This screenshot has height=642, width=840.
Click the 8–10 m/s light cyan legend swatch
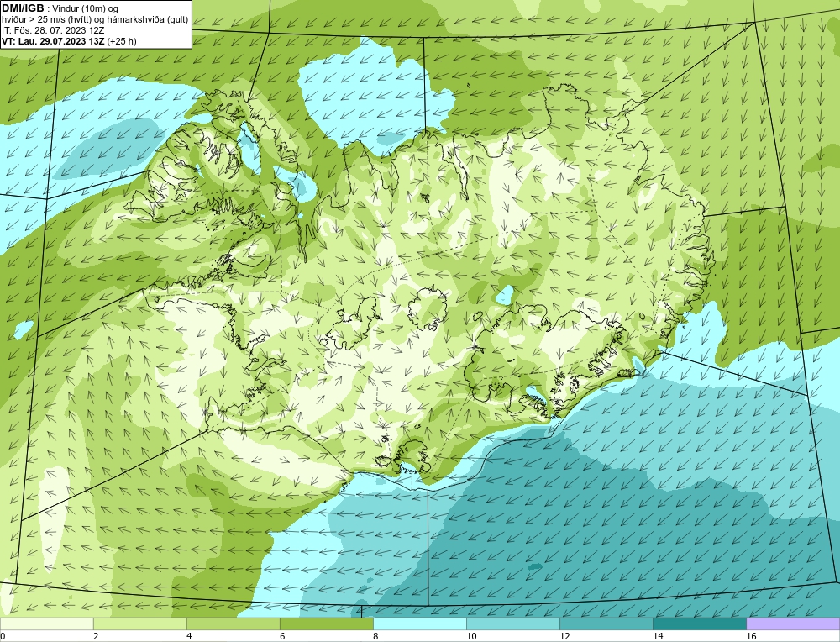pyautogui.click(x=420, y=624)
